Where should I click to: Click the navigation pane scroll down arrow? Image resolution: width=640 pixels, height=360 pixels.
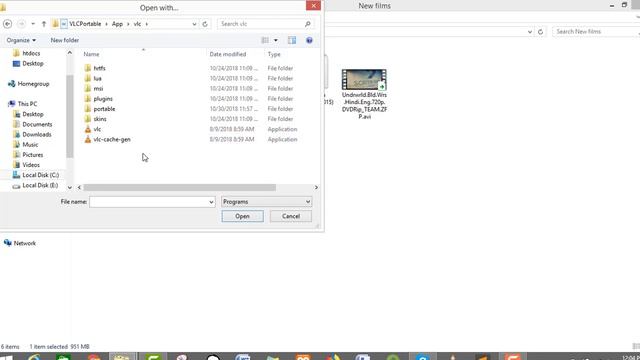click(70, 187)
